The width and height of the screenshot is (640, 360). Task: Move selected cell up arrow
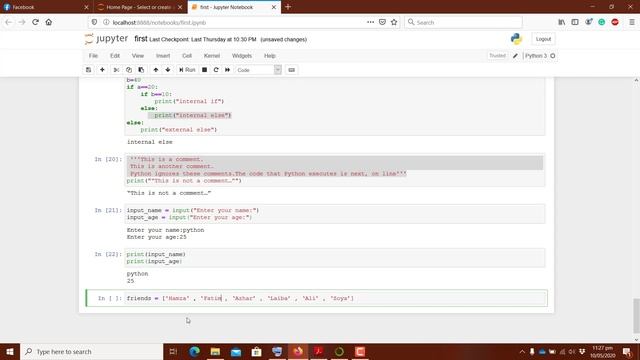pos(156,70)
